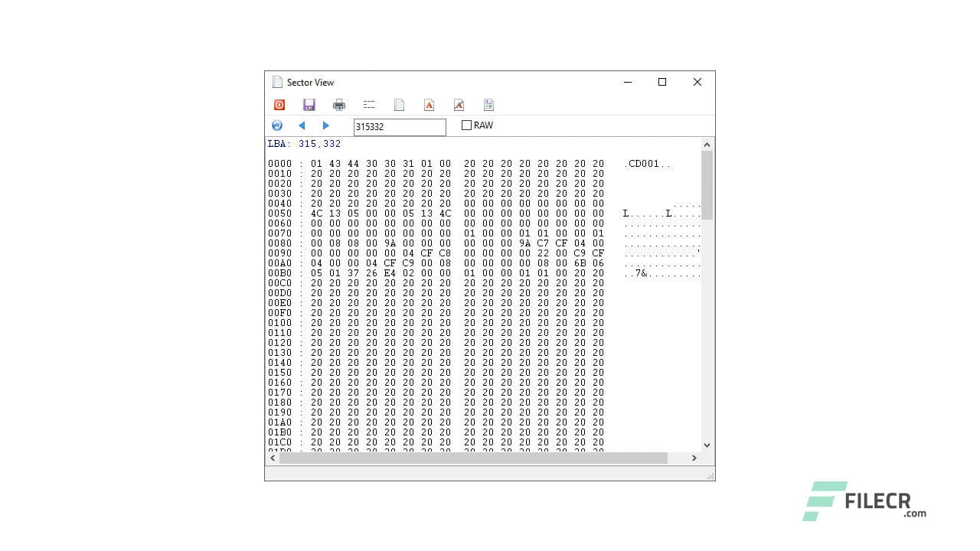Go to previous sector with left arrow

pos(302,126)
